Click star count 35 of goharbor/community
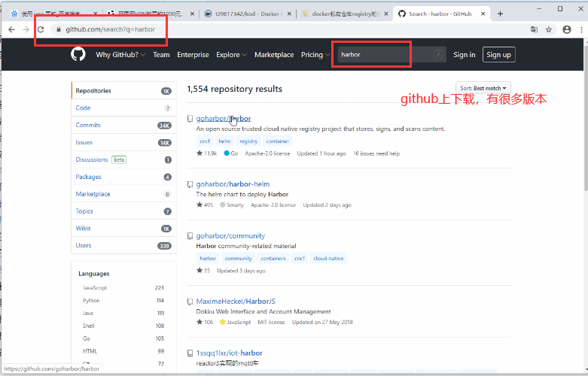The image size is (588, 376). pos(203,271)
